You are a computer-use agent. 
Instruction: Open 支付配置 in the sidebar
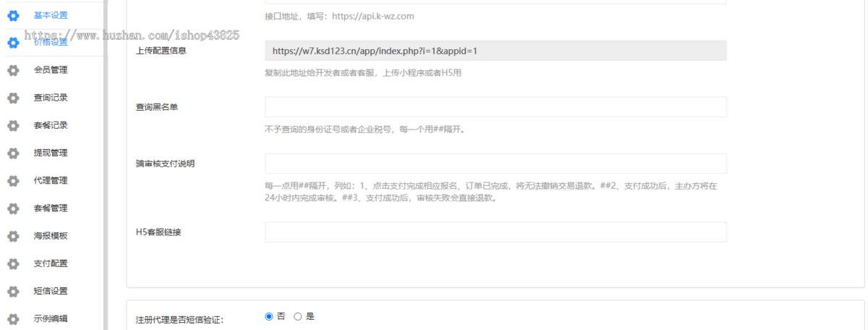(51, 263)
